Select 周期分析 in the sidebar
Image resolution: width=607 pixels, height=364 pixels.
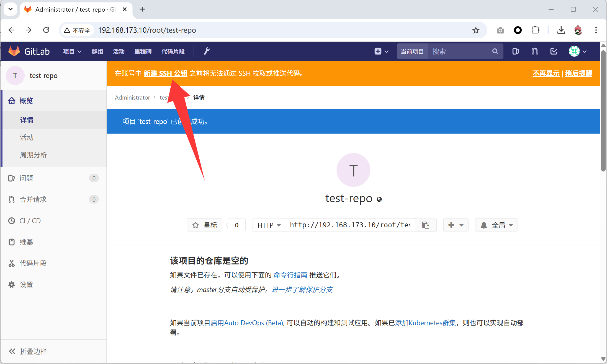coord(34,155)
